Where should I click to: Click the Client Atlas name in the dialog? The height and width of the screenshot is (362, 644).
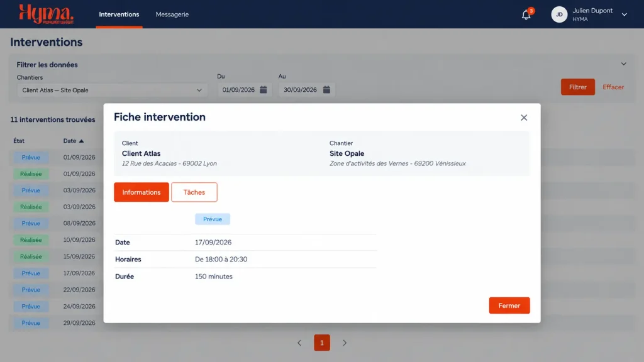point(142,153)
